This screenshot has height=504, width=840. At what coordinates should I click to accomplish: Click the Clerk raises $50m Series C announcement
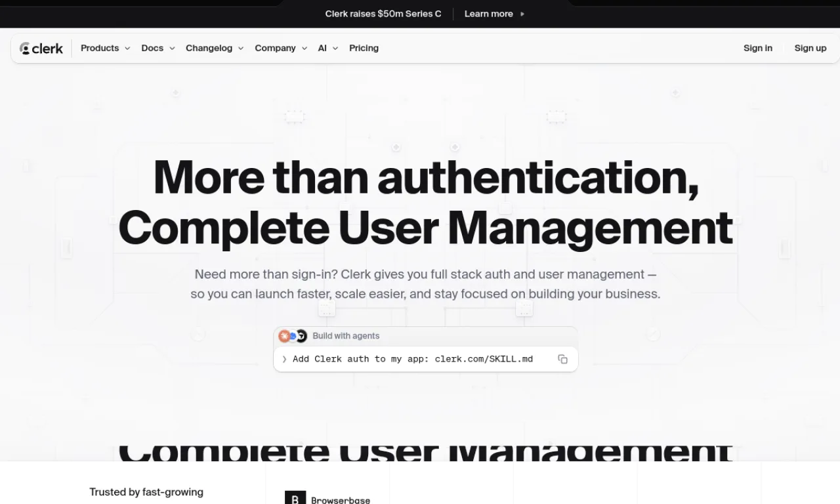click(383, 14)
